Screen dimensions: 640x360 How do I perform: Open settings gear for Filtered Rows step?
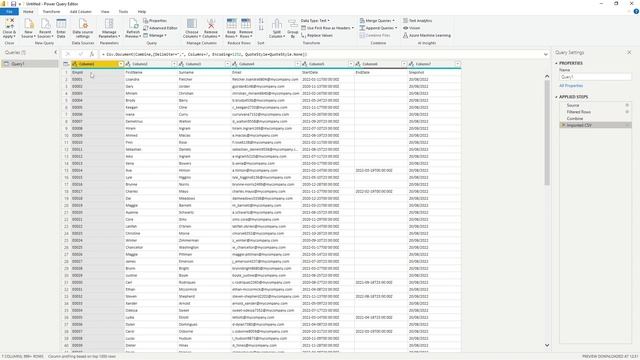(x=627, y=112)
